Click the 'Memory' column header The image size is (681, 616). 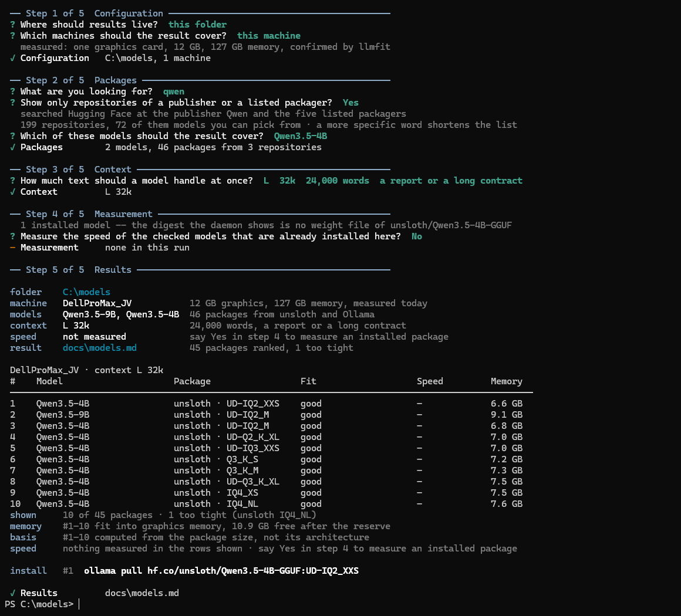click(x=507, y=381)
